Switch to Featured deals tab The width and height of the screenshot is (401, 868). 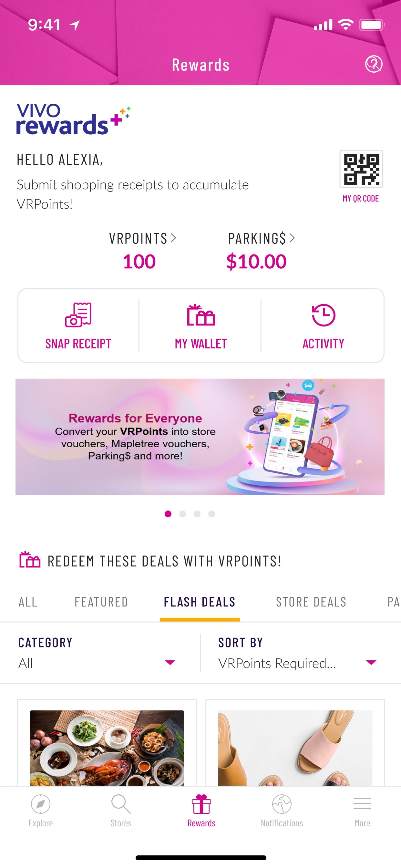[101, 602]
